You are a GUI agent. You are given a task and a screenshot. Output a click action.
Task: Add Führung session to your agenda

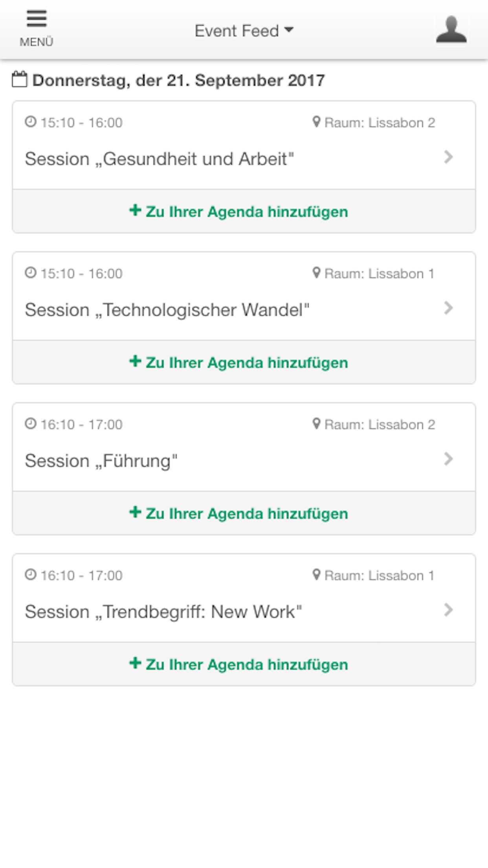(x=244, y=513)
